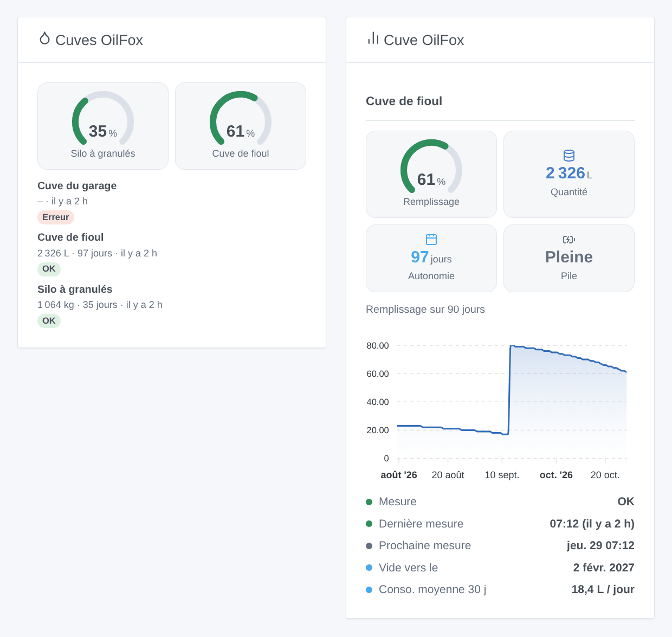Open the Cuve de fioul 61% gauge card

(x=241, y=126)
